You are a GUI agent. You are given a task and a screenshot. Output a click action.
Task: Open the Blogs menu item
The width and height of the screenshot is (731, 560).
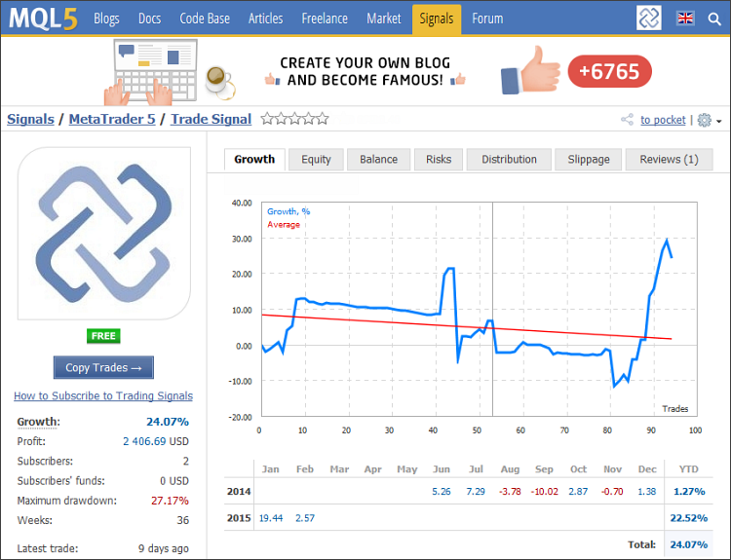[106, 19]
